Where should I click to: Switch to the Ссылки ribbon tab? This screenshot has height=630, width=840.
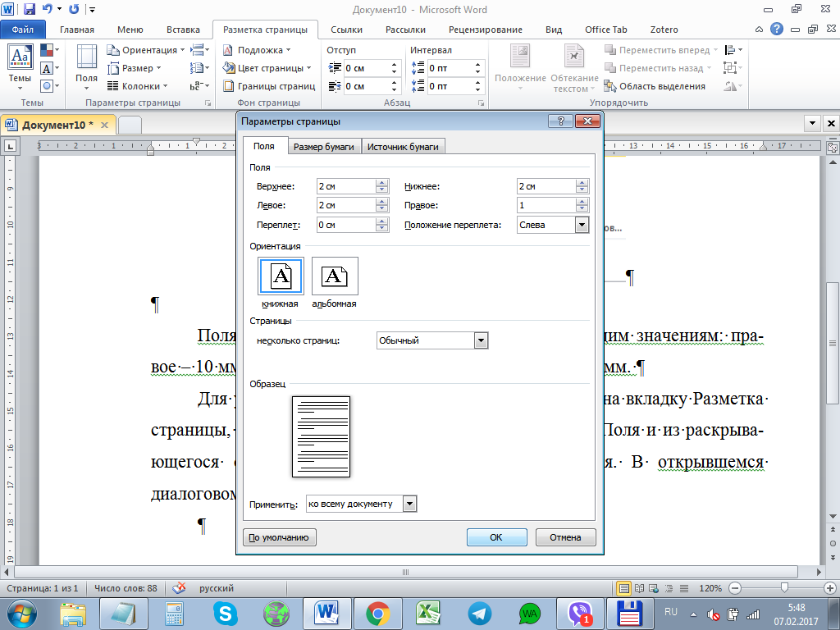(347, 30)
